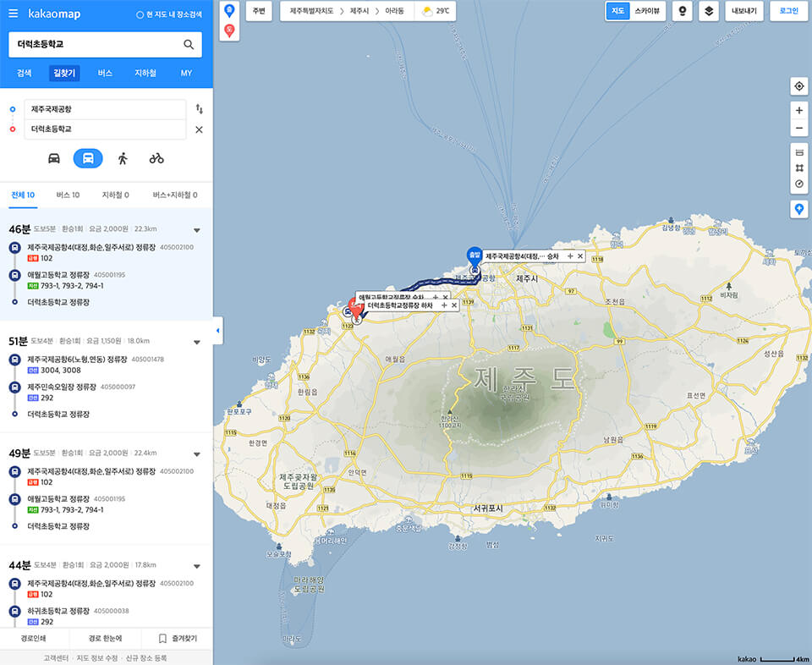Switch map to 스카이뷰 mode
This screenshot has height=665, width=812.
pyautogui.click(x=647, y=11)
